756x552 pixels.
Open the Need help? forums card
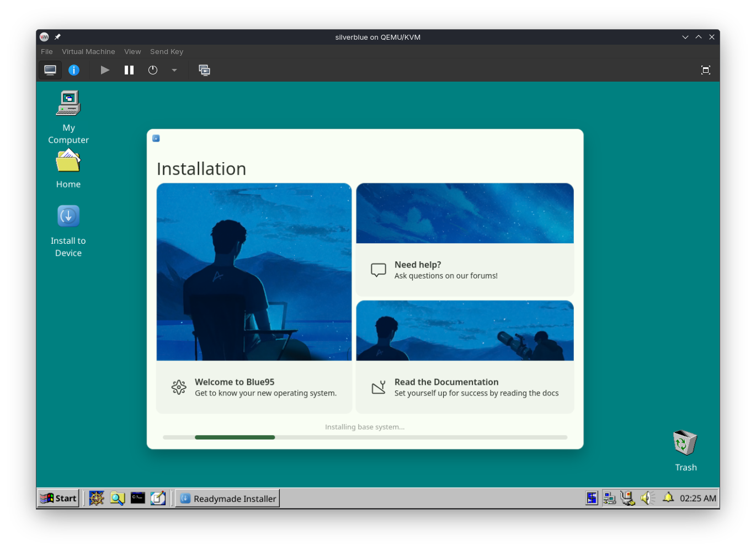click(465, 270)
